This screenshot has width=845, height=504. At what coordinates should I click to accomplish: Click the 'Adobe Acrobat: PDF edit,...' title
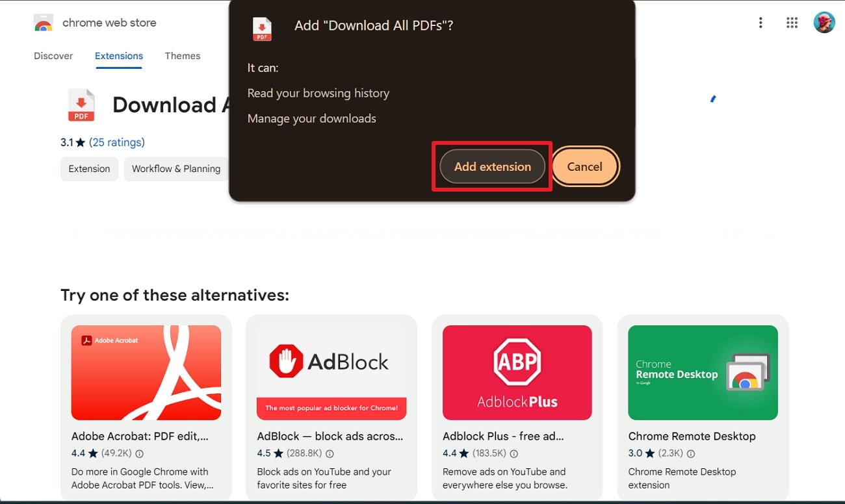140,436
